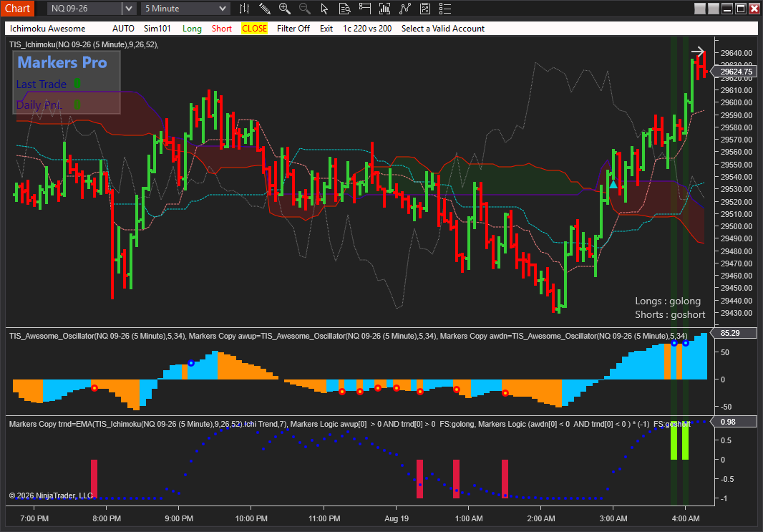Click the Markers Pro panel title
The width and height of the screenshot is (763, 532).
[62, 62]
